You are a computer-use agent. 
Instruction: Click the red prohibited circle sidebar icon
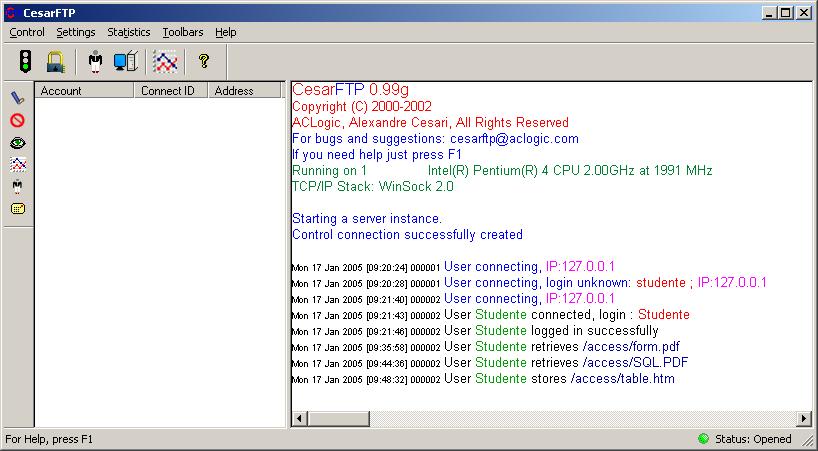[x=18, y=120]
